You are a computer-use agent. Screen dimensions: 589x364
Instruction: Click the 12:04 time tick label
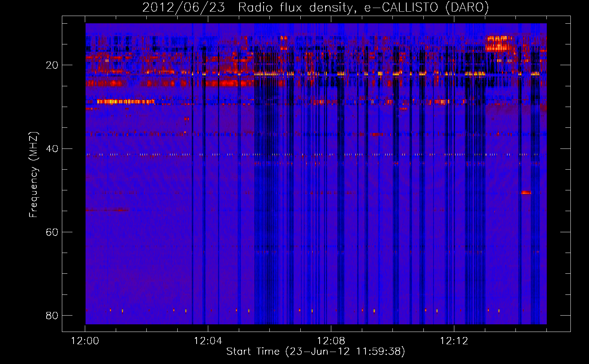(x=208, y=341)
